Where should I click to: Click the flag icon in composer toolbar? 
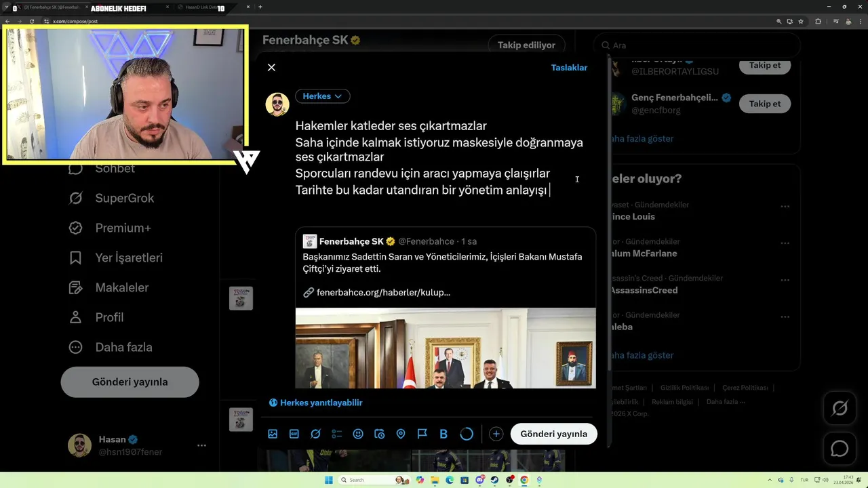[x=422, y=434]
